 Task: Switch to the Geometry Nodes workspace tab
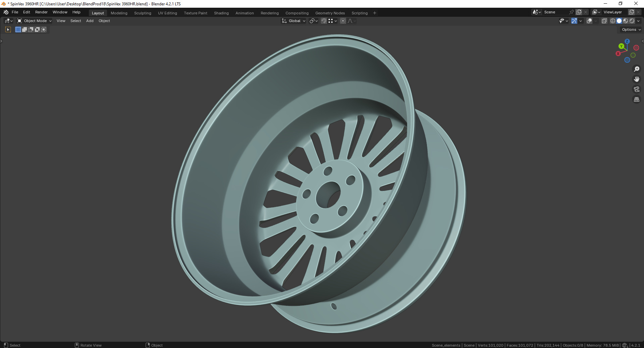330,13
